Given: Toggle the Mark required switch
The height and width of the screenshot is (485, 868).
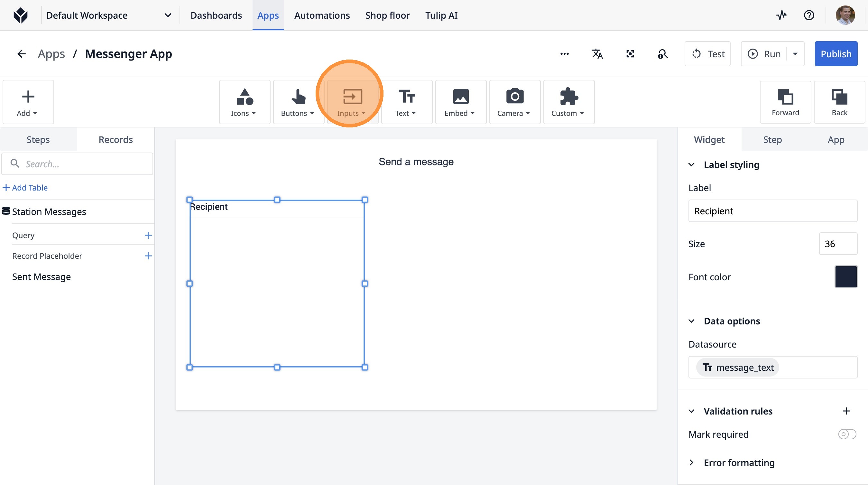Looking at the screenshot, I should tap(847, 434).
